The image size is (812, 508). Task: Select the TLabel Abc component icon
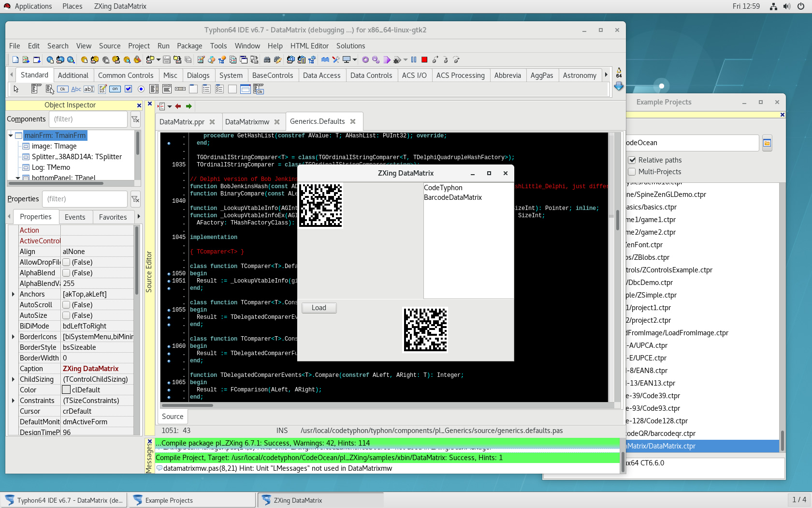(76, 89)
